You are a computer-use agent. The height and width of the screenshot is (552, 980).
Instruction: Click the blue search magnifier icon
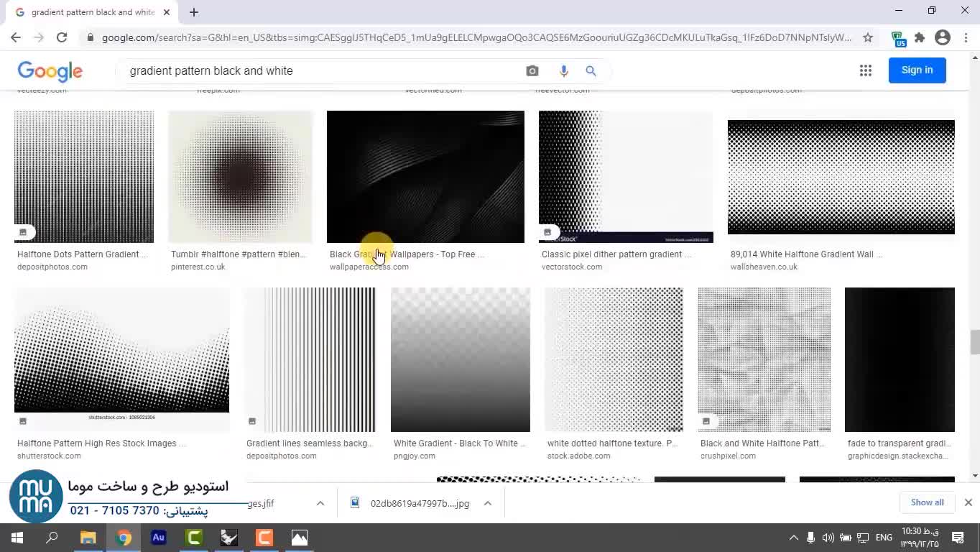click(591, 70)
